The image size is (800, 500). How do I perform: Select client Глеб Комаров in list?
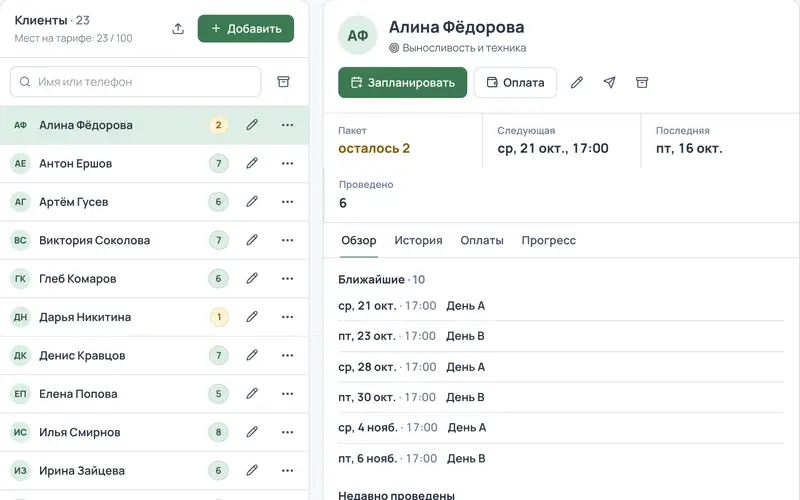(154, 279)
